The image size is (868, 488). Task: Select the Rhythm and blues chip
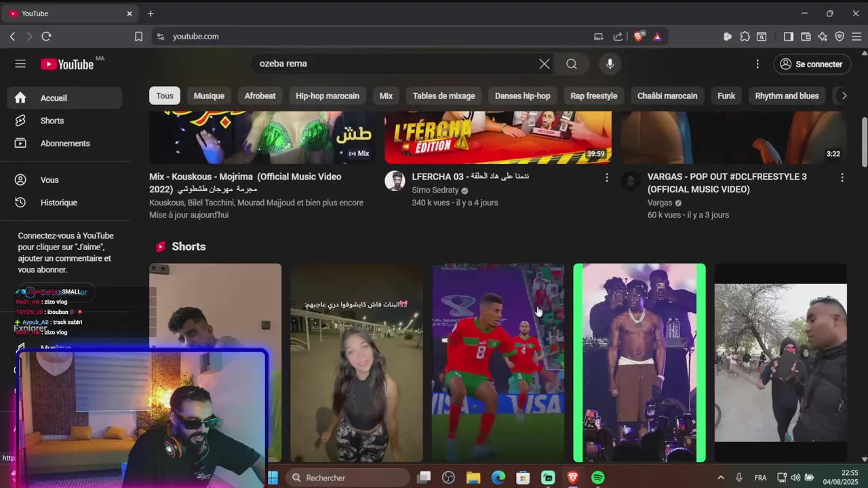tap(787, 96)
